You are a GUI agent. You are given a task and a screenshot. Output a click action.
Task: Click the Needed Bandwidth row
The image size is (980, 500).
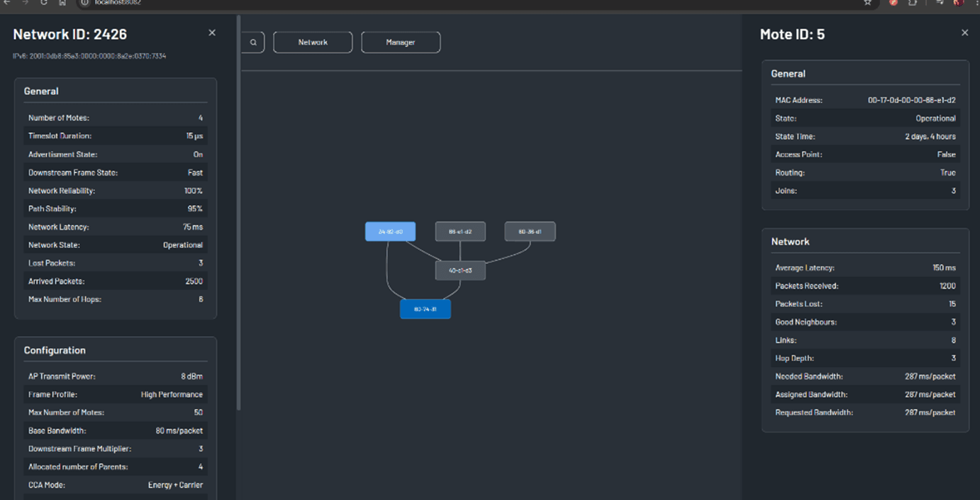[x=865, y=377]
